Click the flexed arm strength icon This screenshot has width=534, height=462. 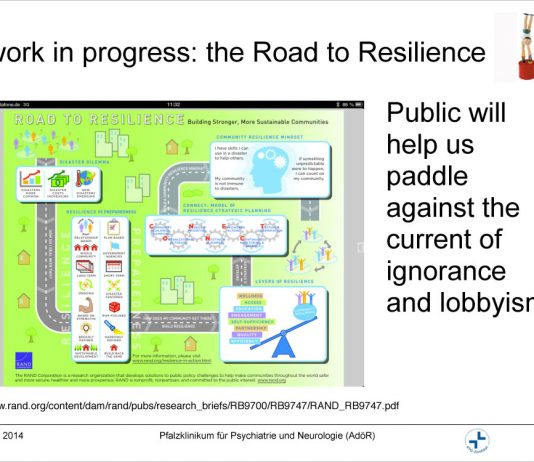pyautogui.click(x=85, y=305)
